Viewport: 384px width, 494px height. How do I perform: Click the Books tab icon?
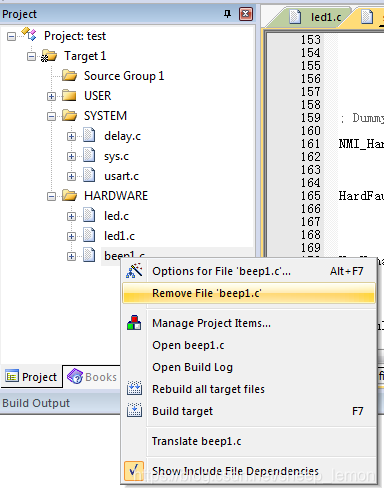[x=75, y=377]
